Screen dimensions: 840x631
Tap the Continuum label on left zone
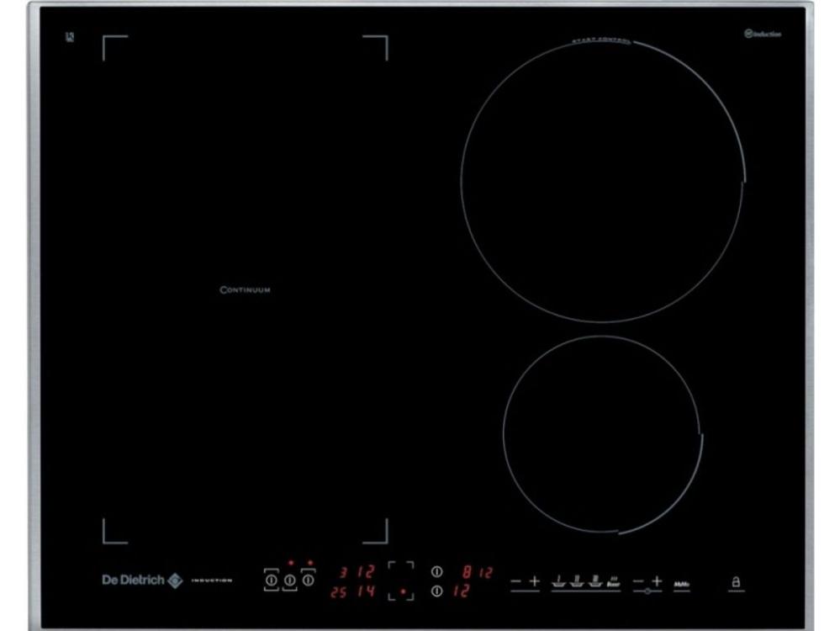[246, 289]
